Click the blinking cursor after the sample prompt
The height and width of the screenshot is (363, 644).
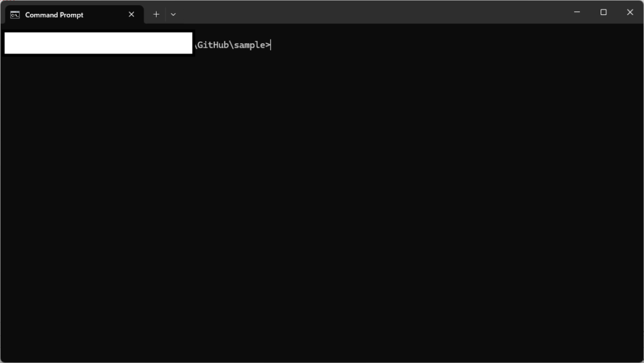coord(271,44)
